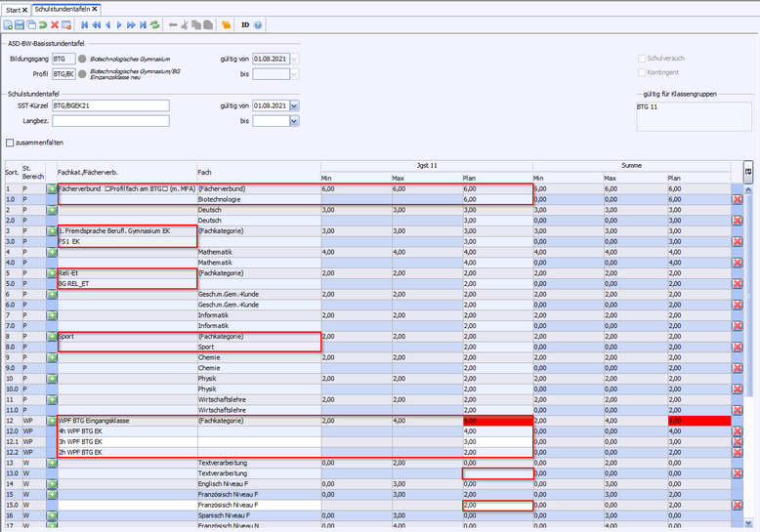Image resolution: width=760 pixels, height=532 pixels.
Task: Click the ID toolbar icon
Action: pyautogui.click(x=245, y=24)
